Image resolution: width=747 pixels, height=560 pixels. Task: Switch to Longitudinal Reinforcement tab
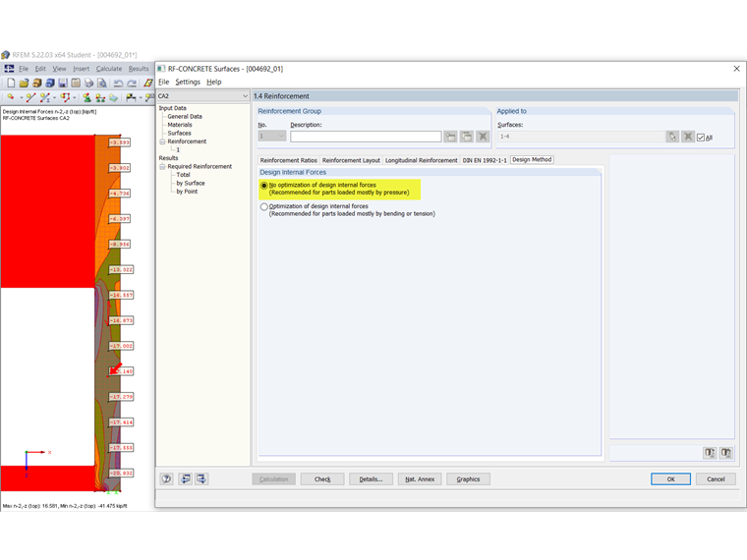tap(421, 160)
